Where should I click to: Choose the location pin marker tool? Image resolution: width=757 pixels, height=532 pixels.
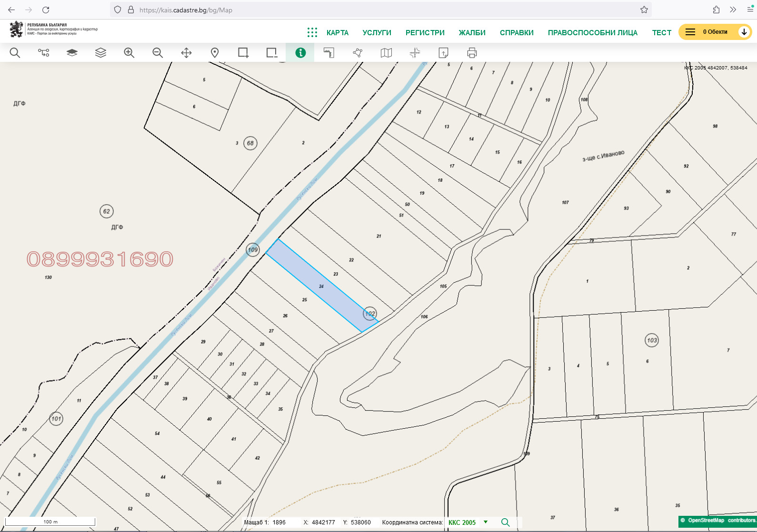215,53
